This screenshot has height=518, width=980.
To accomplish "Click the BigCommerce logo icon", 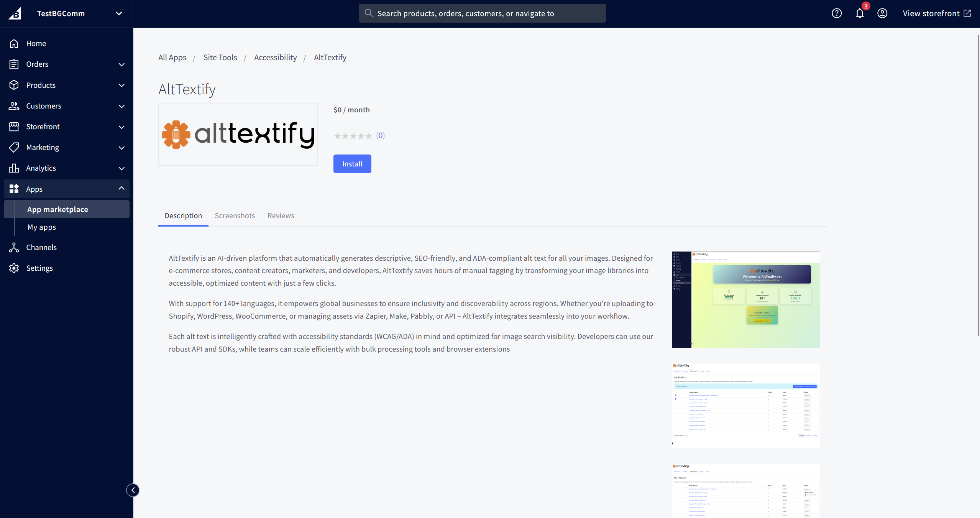I will (x=15, y=14).
